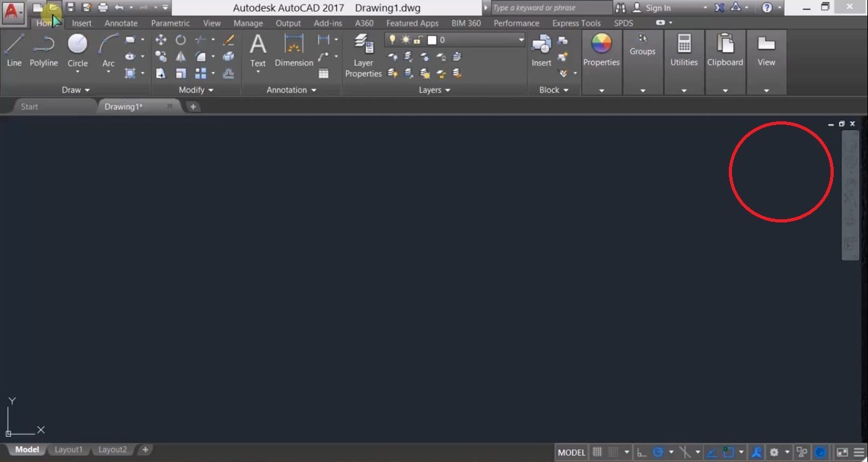Toggle isometric drafting in status bar

click(x=685, y=452)
